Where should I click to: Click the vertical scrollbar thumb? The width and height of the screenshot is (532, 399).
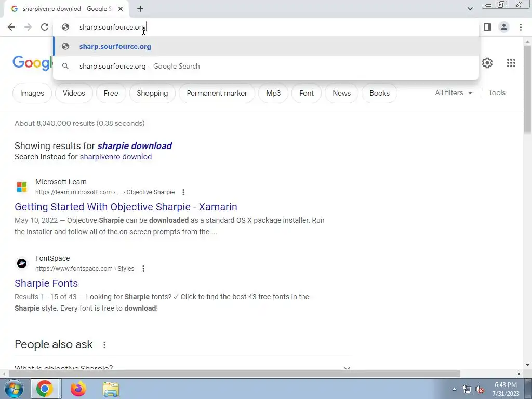tap(527, 89)
